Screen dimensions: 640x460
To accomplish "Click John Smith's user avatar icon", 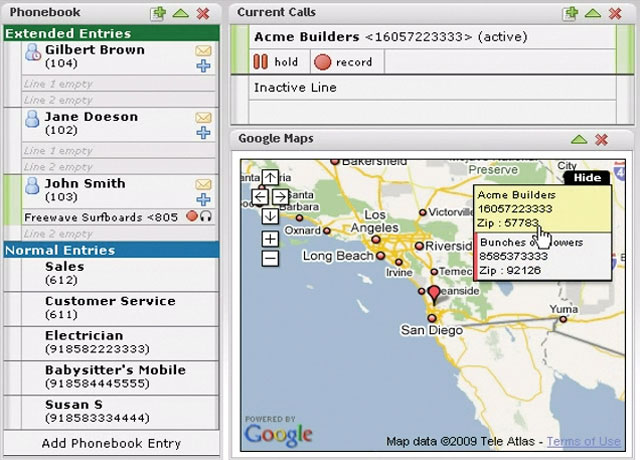I will [x=32, y=186].
